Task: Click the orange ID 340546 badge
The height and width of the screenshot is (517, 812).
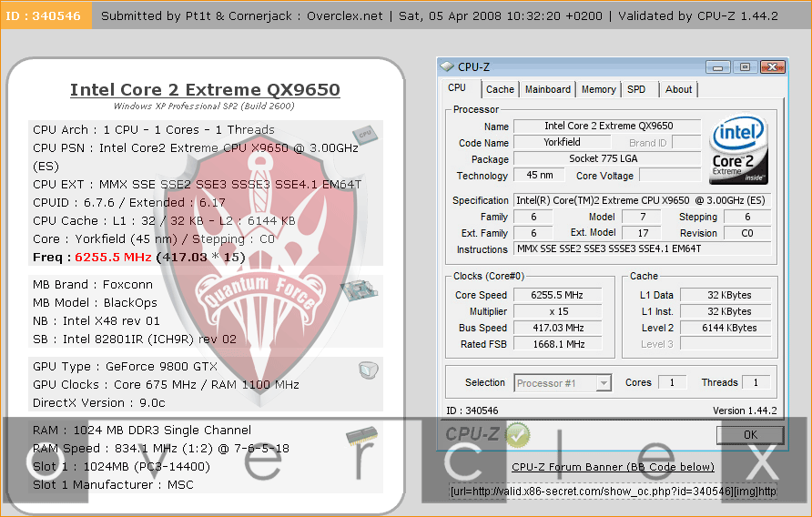Action: click(46, 15)
